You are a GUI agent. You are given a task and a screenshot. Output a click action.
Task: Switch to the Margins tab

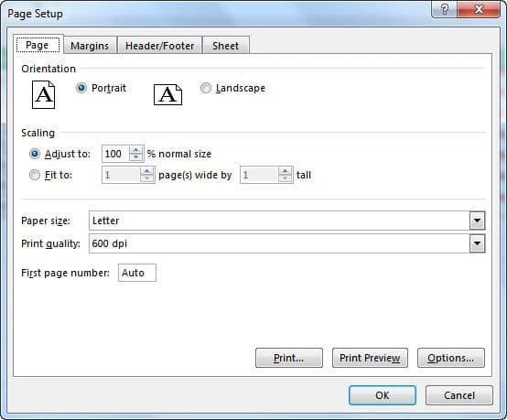coord(90,46)
